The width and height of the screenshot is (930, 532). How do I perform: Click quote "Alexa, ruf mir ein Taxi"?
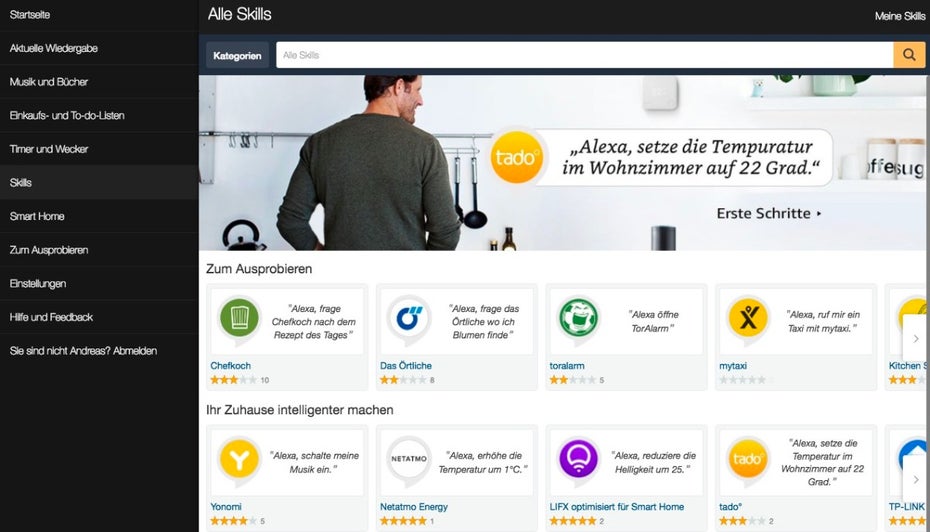coord(822,321)
